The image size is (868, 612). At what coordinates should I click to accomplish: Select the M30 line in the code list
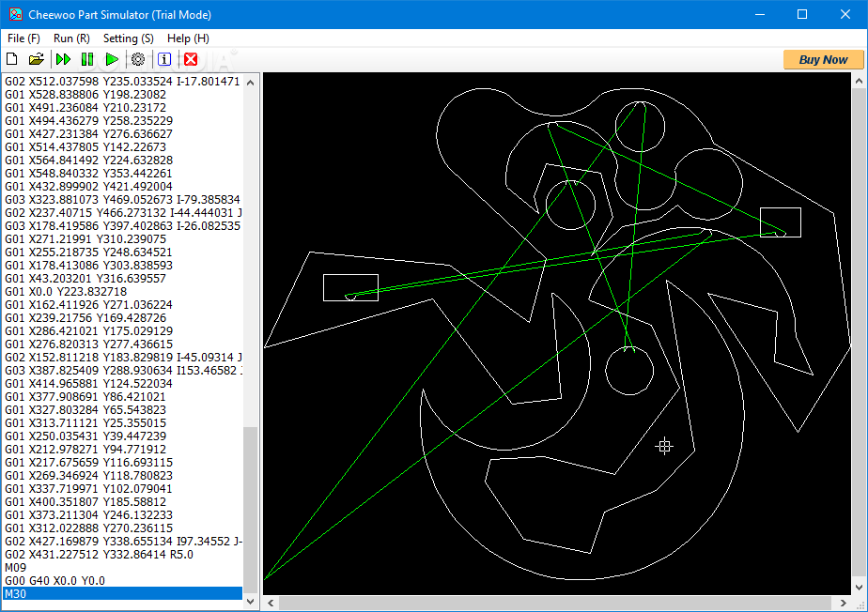coord(122,594)
